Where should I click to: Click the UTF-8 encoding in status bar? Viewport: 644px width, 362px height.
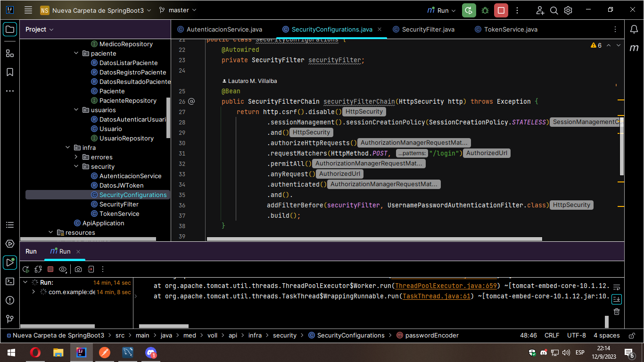(x=577, y=336)
